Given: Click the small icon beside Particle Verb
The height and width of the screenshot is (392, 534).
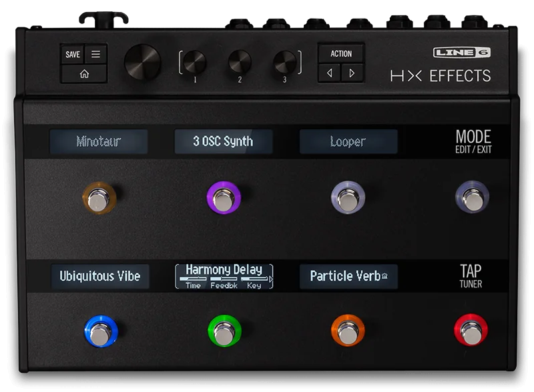Looking at the screenshot, I should (384, 276).
